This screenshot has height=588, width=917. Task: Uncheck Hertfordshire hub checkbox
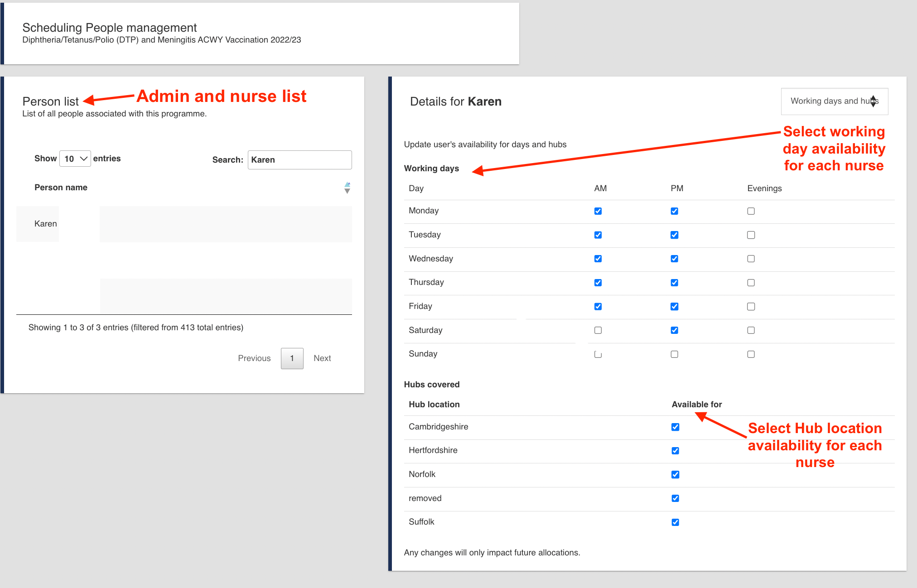(675, 451)
